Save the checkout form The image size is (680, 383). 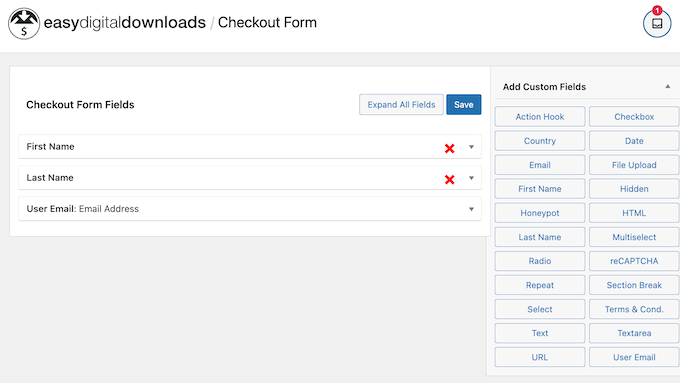point(464,105)
